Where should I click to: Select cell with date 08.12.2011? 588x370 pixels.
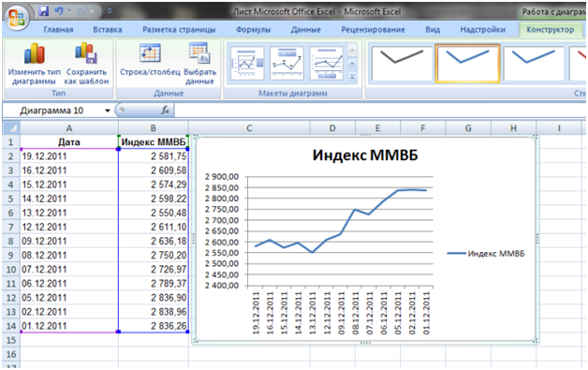pyautogui.click(x=69, y=255)
